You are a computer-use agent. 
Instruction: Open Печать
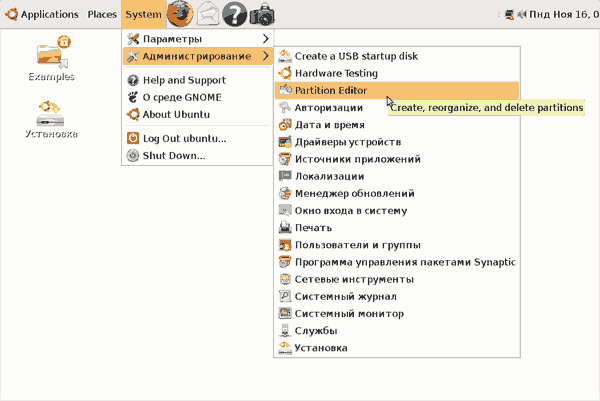(x=397, y=228)
